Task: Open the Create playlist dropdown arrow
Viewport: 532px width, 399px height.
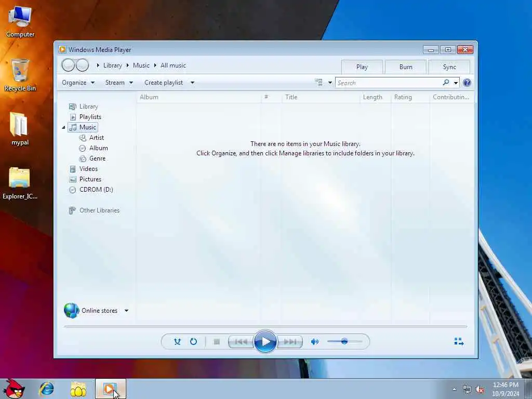Action: point(192,83)
